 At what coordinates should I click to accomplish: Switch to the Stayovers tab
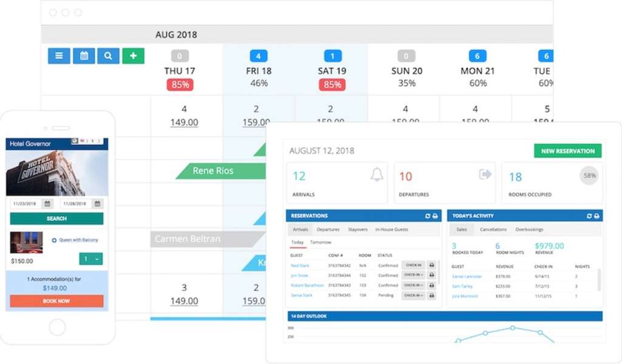[x=357, y=230]
